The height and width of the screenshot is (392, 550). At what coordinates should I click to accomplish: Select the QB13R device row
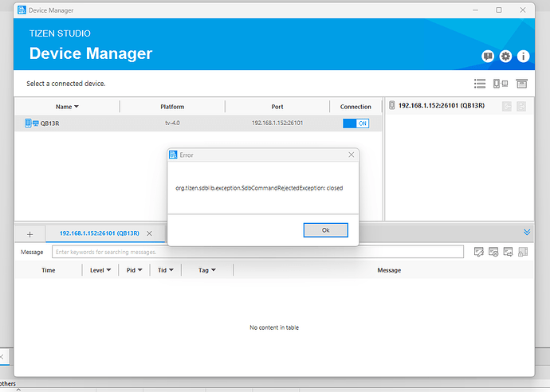[x=198, y=123]
